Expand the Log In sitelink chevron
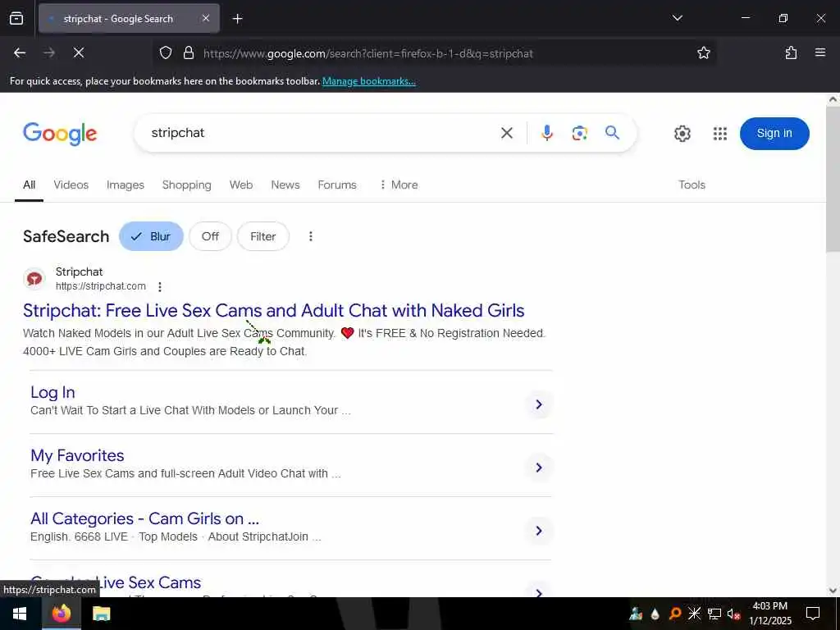 pyautogui.click(x=539, y=404)
